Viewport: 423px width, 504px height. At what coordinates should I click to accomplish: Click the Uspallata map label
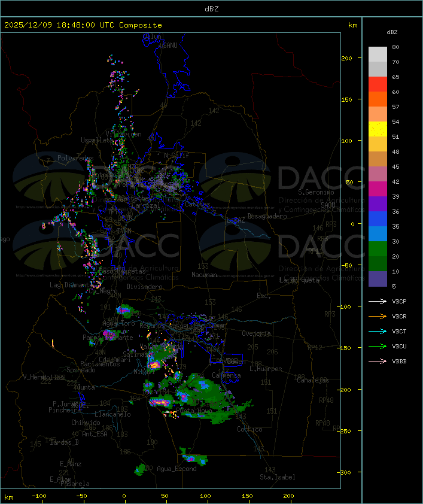97,140
